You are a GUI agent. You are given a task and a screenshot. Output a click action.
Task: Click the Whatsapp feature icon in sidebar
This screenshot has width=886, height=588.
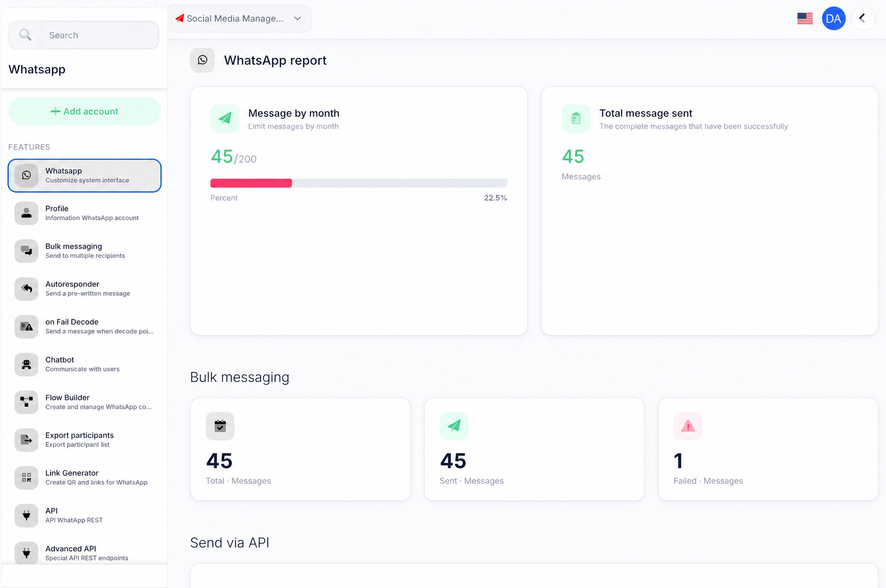point(26,175)
